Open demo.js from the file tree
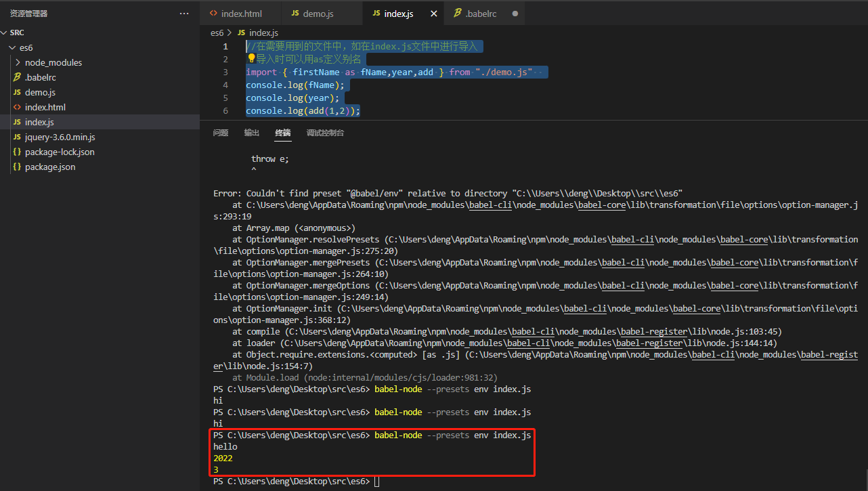 click(x=40, y=92)
